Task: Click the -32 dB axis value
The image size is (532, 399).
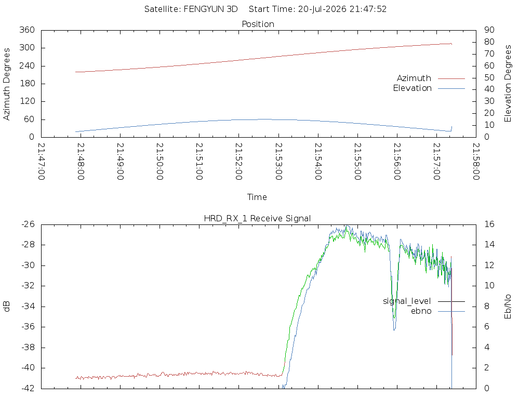Action: click(x=28, y=286)
